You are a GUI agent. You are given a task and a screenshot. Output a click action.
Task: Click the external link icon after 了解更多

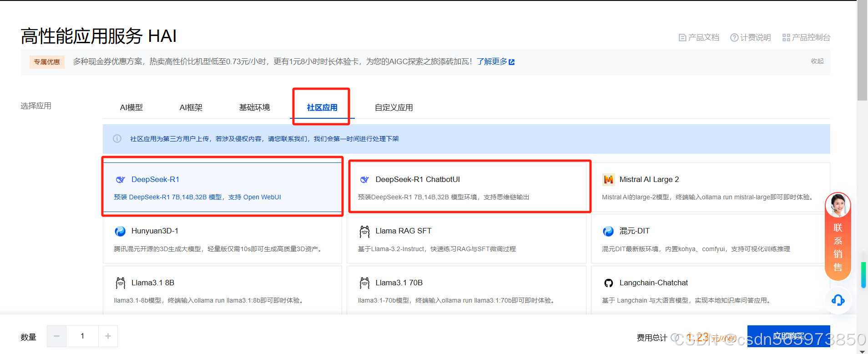[x=512, y=62]
